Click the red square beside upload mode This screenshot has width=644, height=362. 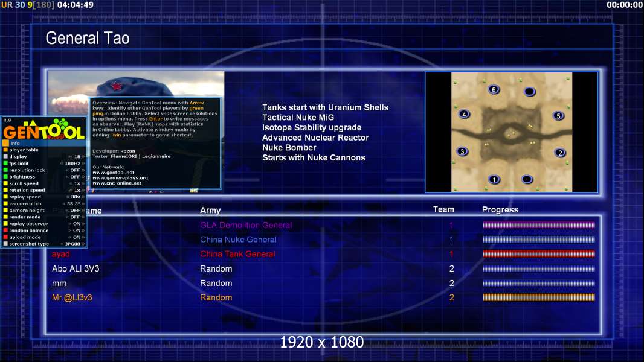coord(6,237)
